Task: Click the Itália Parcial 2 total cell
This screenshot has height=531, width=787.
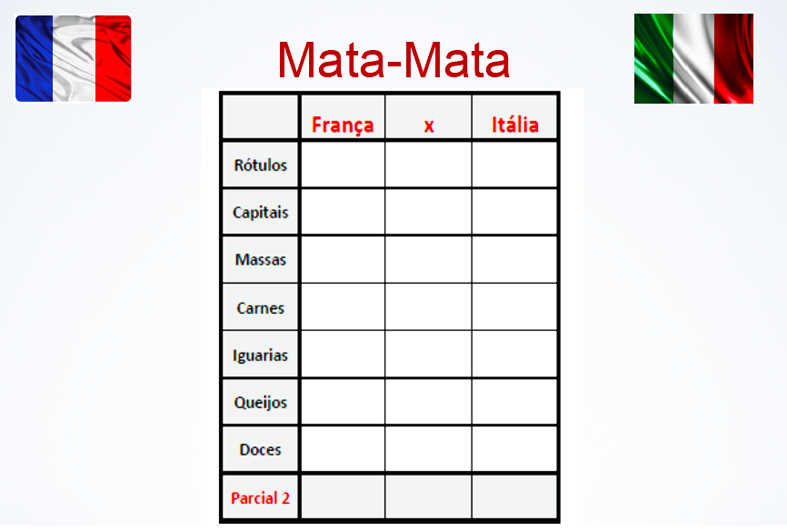Action: click(x=514, y=497)
